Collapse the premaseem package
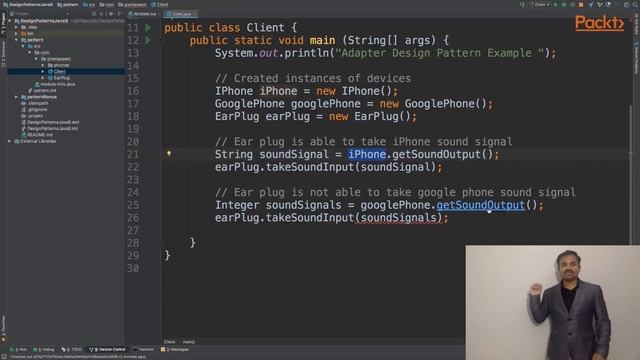The image size is (640, 360). pyautogui.click(x=36, y=59)
